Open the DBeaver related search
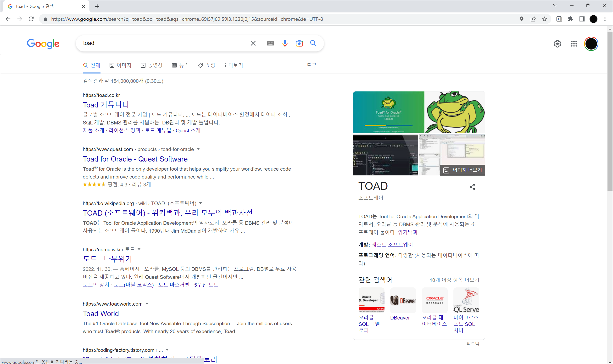 pos(403,304)
